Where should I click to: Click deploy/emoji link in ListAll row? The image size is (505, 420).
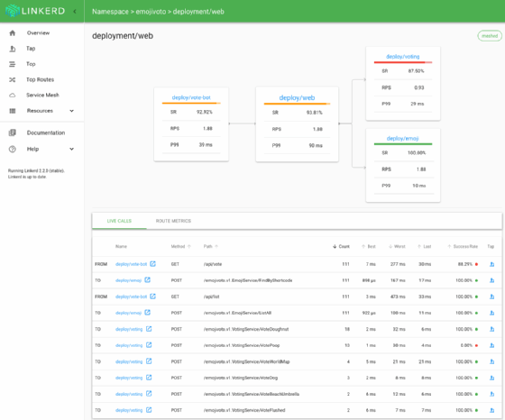pyautogui.click(x=128, y=313)
